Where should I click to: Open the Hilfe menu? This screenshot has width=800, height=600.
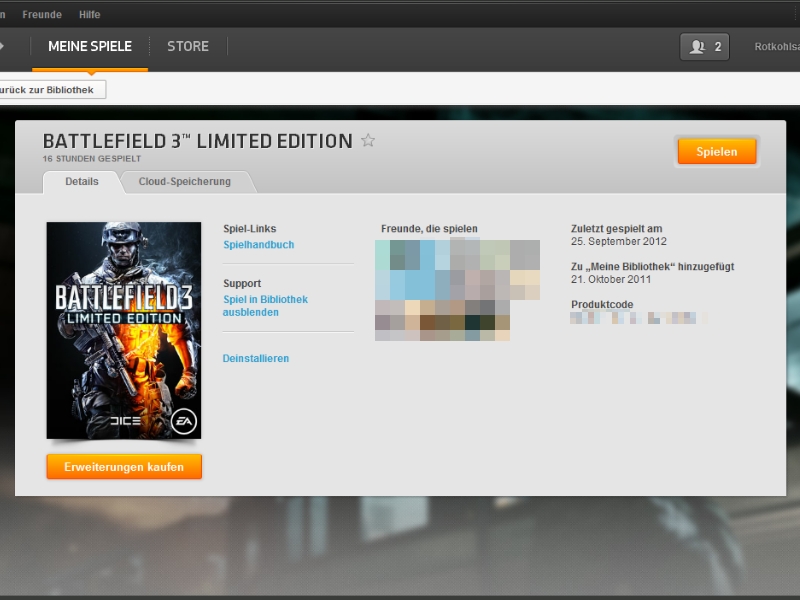pos(90,14)
